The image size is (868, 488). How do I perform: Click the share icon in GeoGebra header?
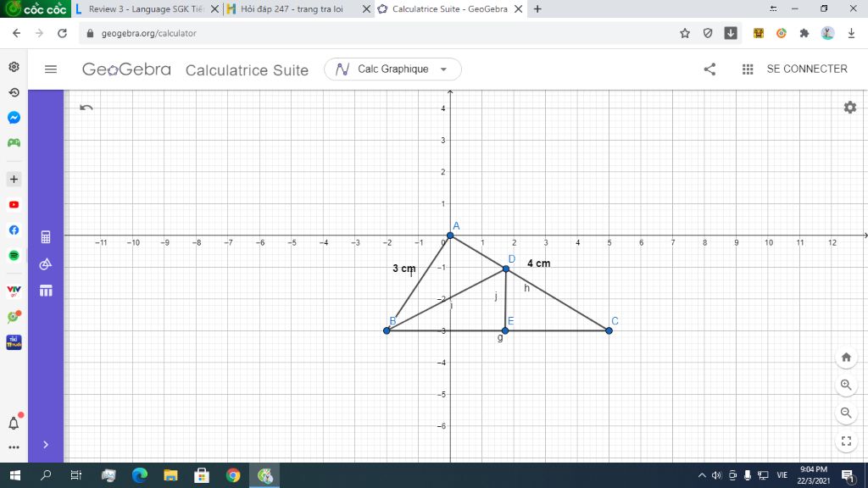pyautogui.click(x=709, y=69)
